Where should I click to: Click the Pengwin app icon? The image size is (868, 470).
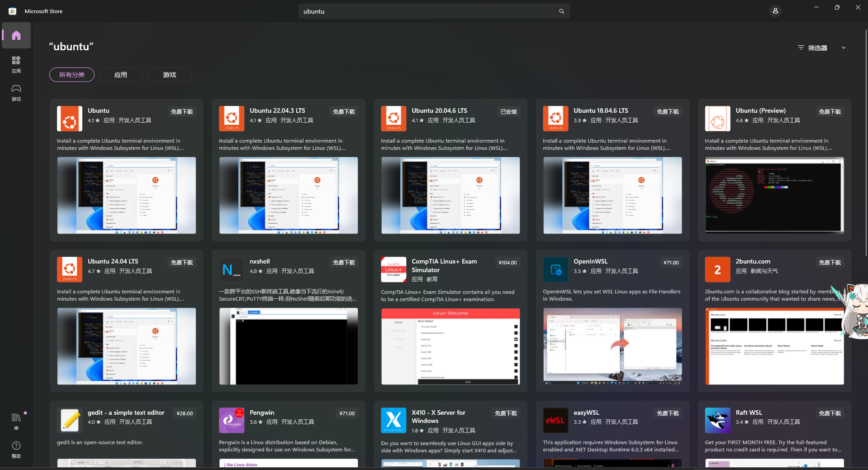point(232,420)
